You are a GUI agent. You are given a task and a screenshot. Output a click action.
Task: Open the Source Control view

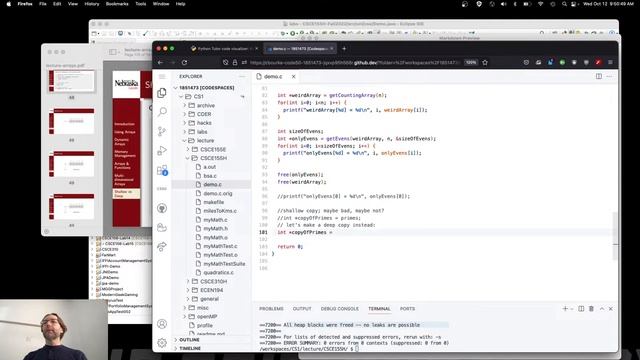(x=162, y=131)
